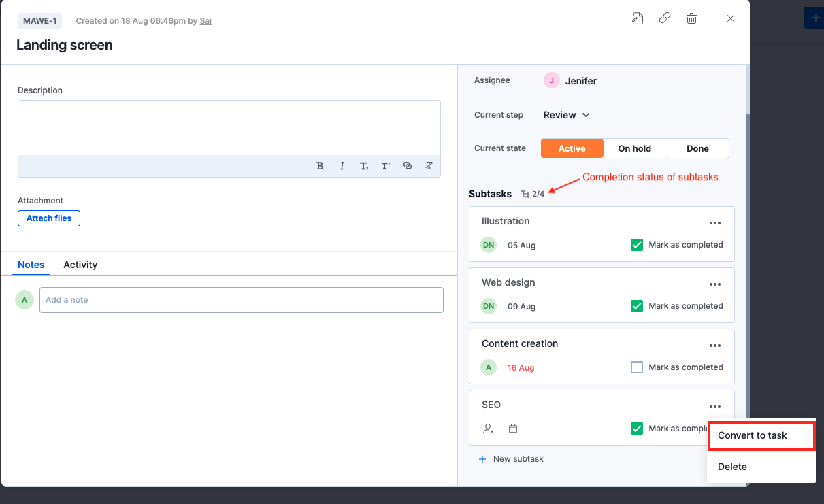Viewport: 824px width, 504px height.
Task: Set current state to On hold
Action: pyautogui.click(x=635, y=148)
